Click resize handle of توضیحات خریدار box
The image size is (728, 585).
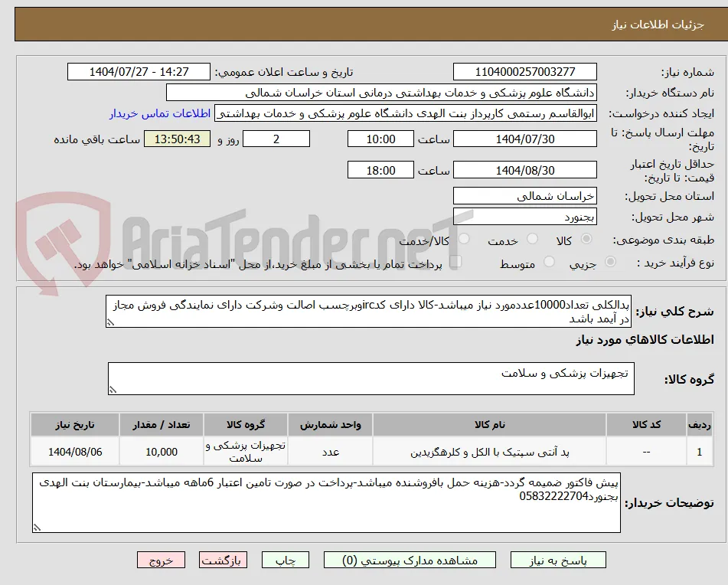pyautogui.click(x=38, y=528)
